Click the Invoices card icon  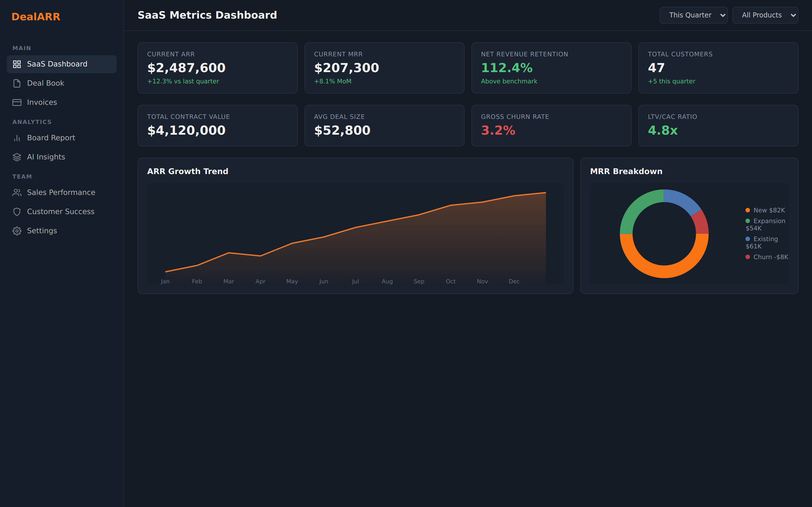click(x=17, y=102)
